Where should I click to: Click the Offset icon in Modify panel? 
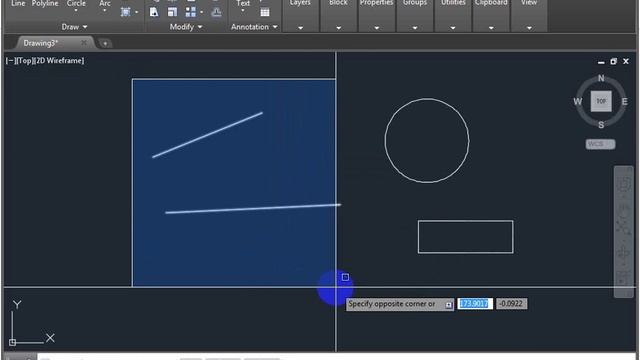(216, 12)
